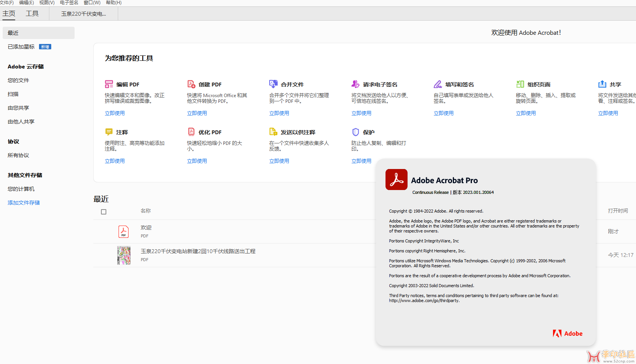Click 立即使用 under 注释
Screen dimensions: 636x364
115,161
